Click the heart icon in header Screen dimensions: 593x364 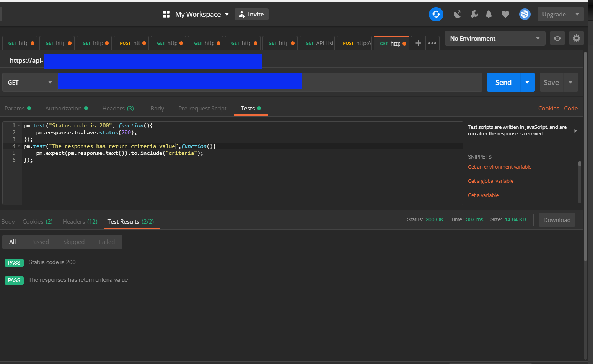[x=505, y=15]
